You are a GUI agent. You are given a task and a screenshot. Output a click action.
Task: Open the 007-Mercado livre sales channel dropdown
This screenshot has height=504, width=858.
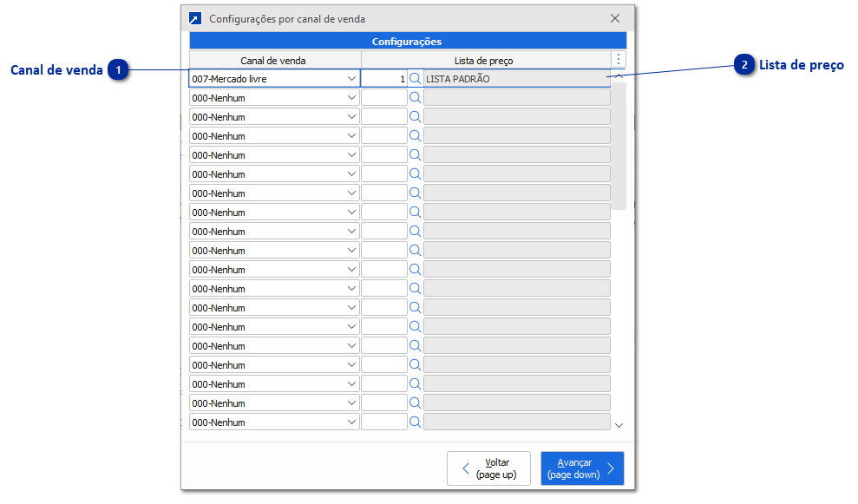(x=351, y=78)
